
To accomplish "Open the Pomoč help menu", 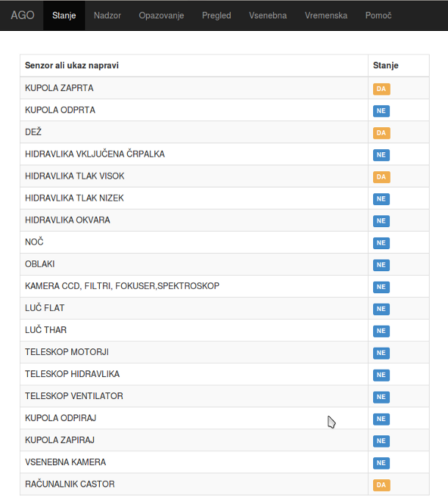I will pos(378,15).
